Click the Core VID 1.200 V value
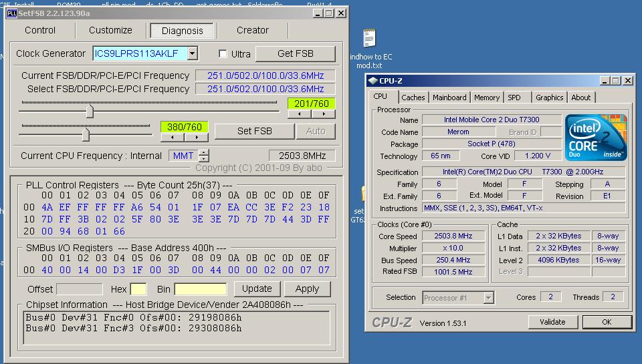Screen dimensions: 642x364 coord(538,156)
